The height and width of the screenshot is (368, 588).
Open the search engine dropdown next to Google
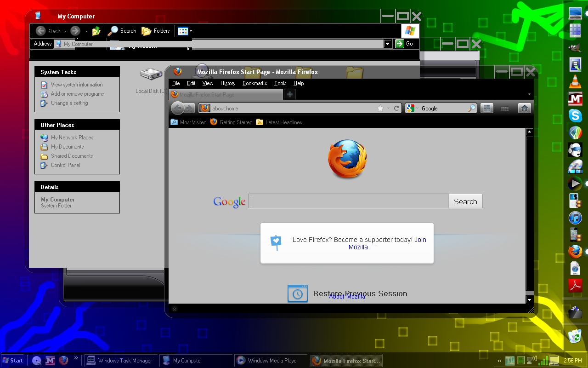(418, 108)
